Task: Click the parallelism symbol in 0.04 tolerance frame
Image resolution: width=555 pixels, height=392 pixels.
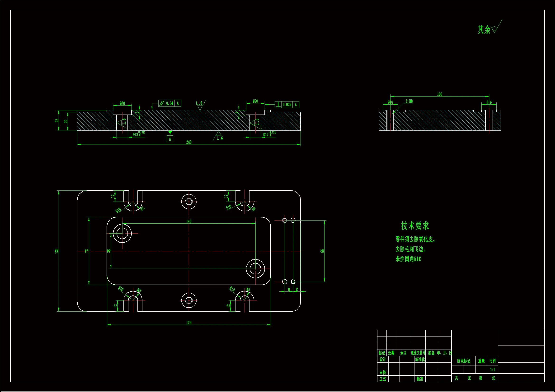Action: point(161,103)
